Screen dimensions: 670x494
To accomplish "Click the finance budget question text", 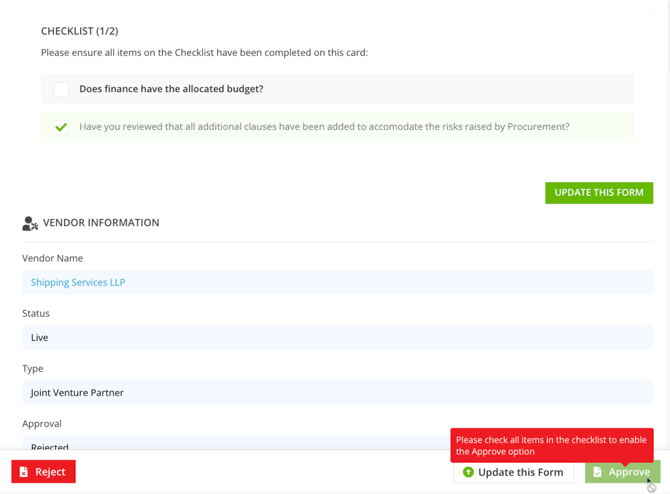I will coord(171,89).
